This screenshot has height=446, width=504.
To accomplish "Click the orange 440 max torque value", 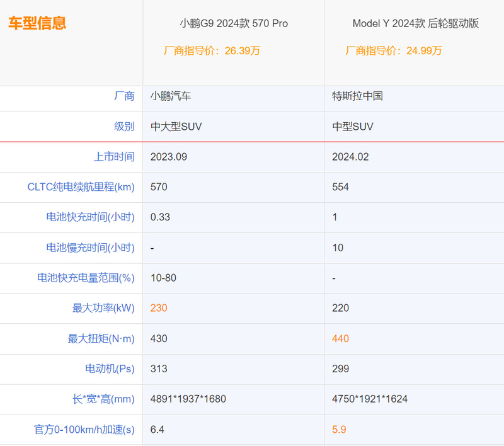I will click(x=340, y=339).
